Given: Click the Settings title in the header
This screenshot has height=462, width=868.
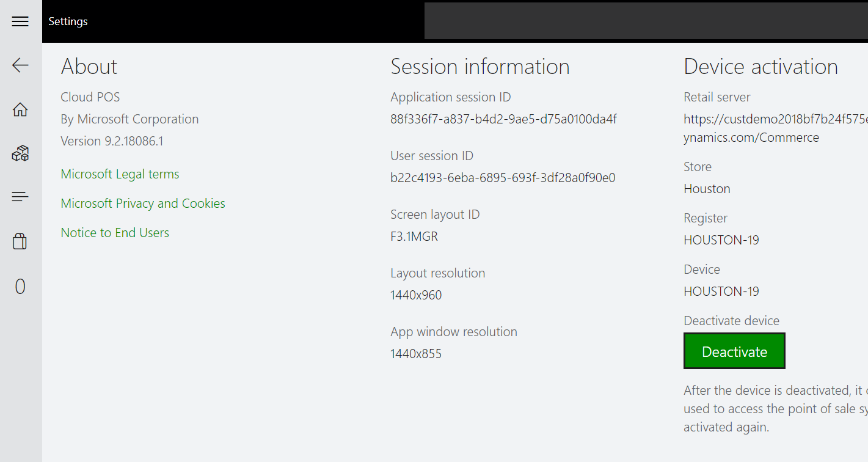Looking at the screenshot, I should click(x=68, y=21).
